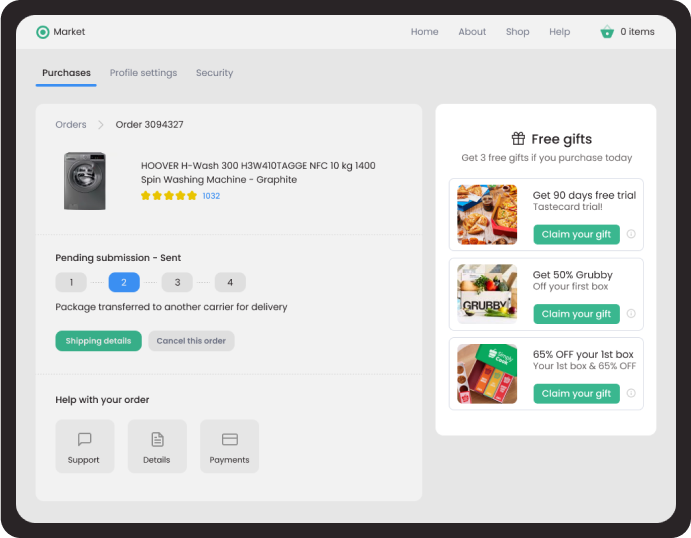Open the Shop menu item
This screenshot has height=538, width=691.
[x=517, y=32]
